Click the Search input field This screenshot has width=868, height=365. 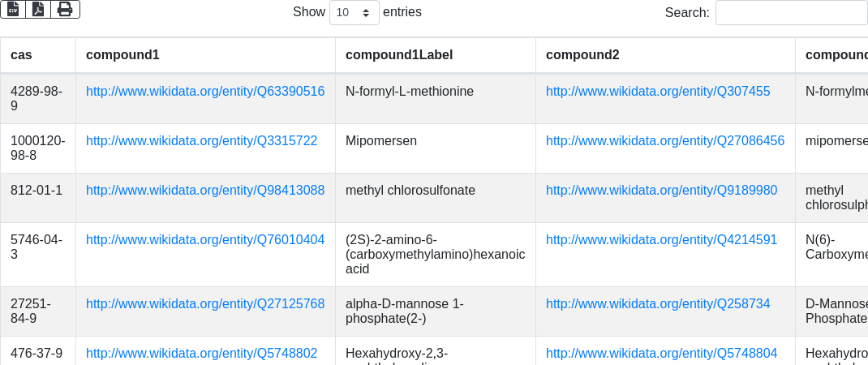click(x=791, y=13)
